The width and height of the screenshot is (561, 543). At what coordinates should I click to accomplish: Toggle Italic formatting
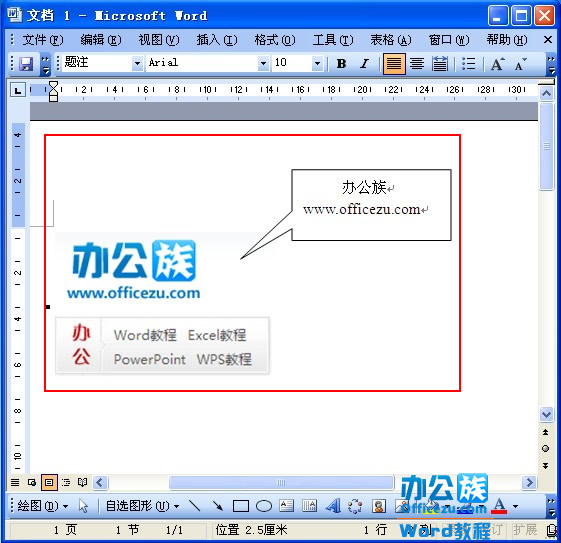click(x=364, y=64)
